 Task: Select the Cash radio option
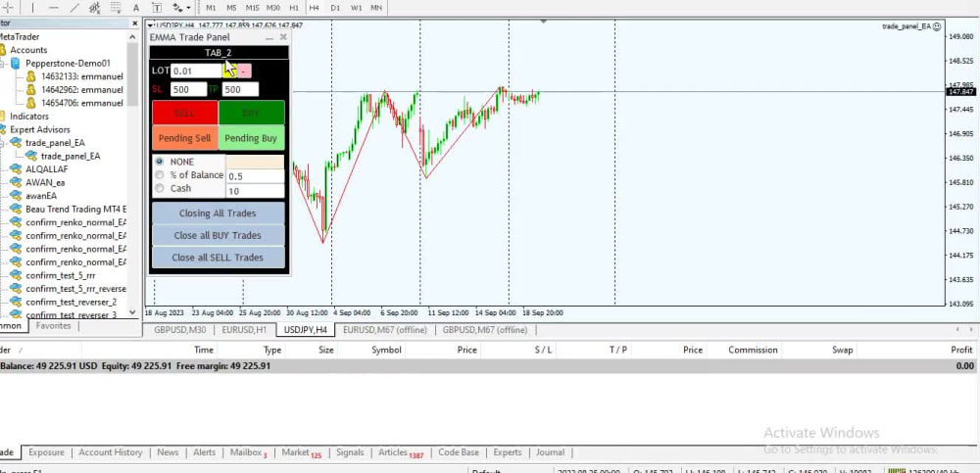(160, 188)
